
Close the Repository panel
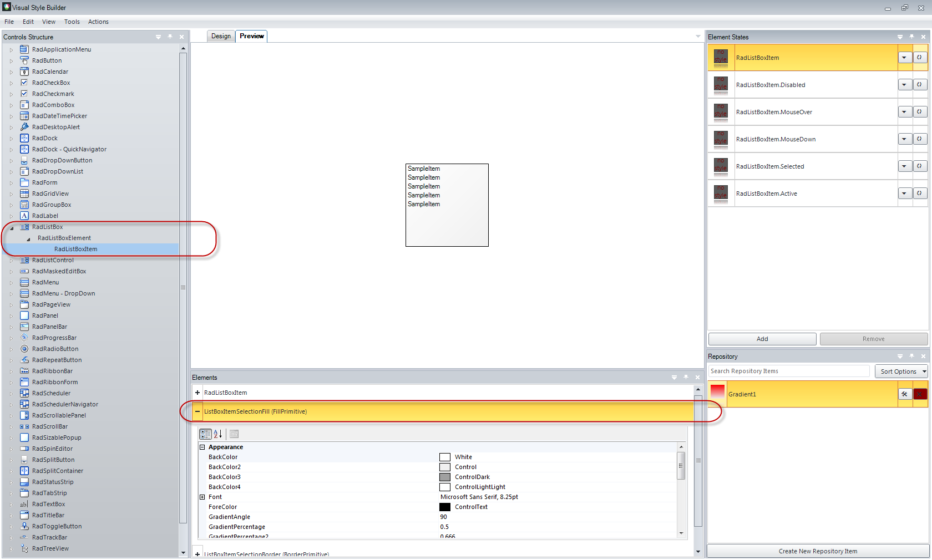click(x=923, y=356)
